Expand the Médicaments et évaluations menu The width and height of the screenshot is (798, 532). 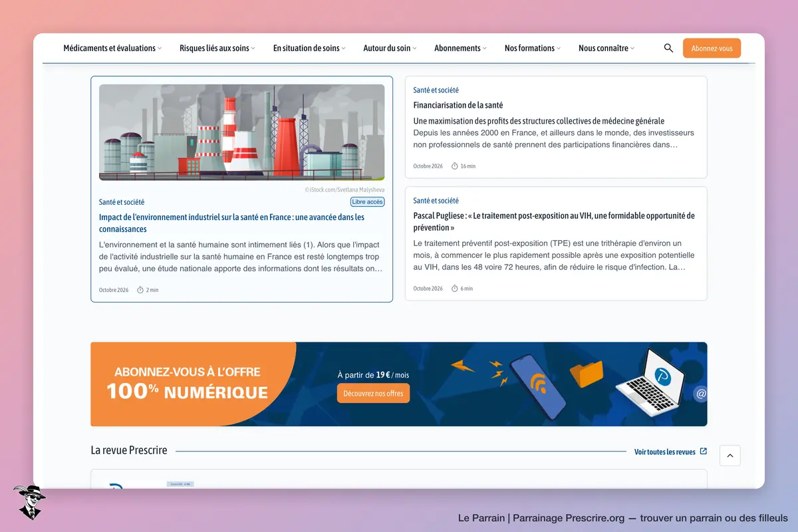112,48
